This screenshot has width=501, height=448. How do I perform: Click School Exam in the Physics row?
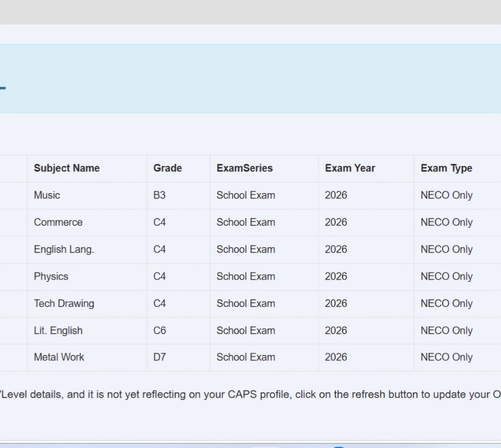click(245, 277)
